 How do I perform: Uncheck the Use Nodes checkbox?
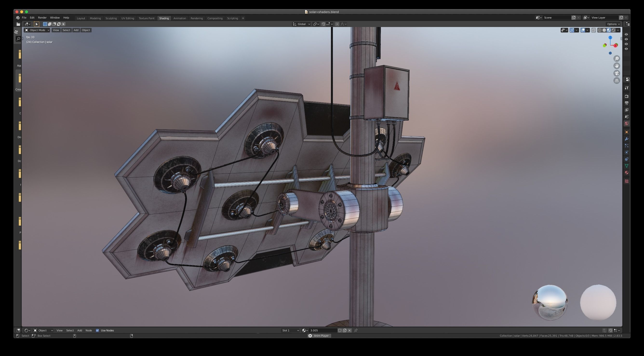(98, 330)
